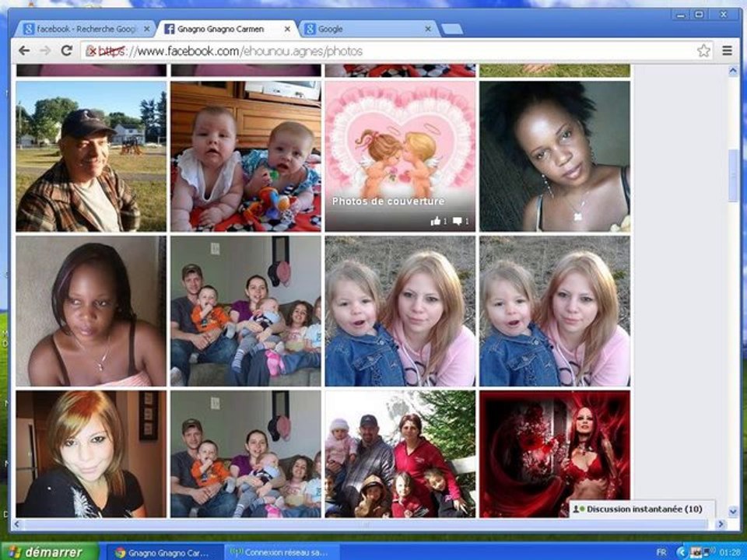Open the 'Discussion instantanée (10)' chat bar
The width and height of the screenshot is (747, 560).
(x=644, y=509)
